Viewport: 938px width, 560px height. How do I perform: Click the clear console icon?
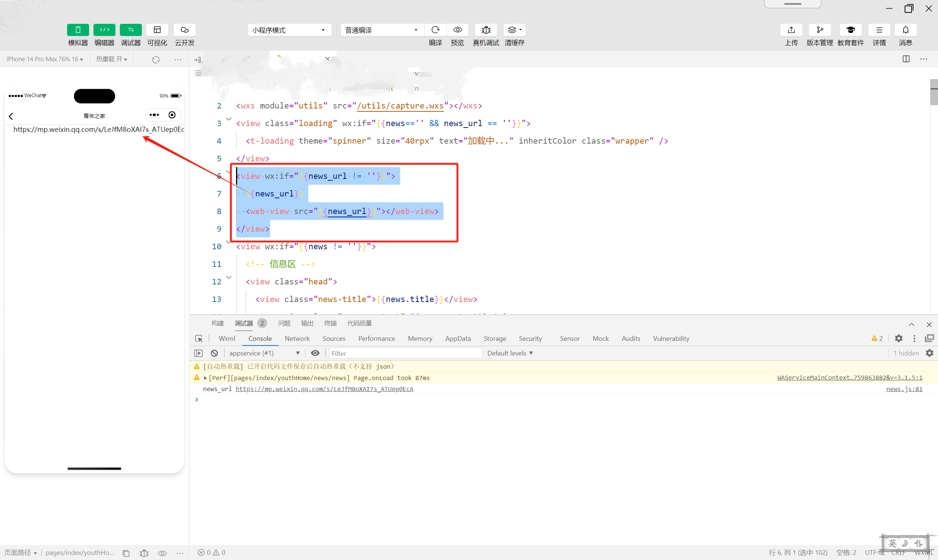pos(214,353)
